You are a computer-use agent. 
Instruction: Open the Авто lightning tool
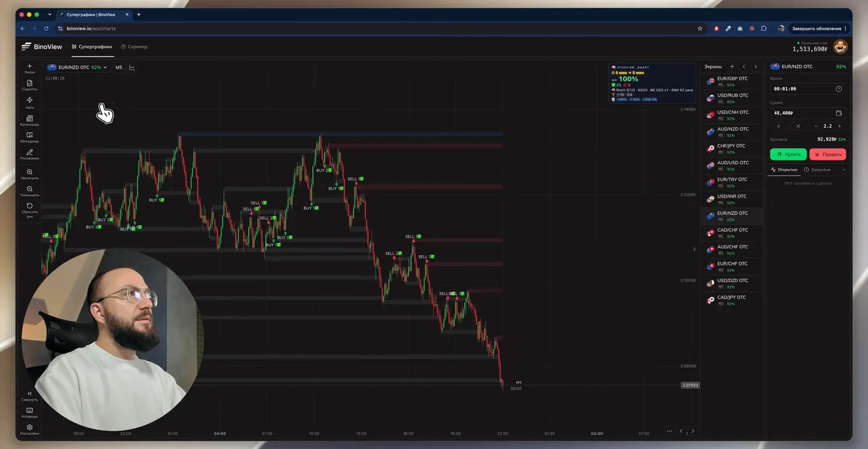[29, 102]
